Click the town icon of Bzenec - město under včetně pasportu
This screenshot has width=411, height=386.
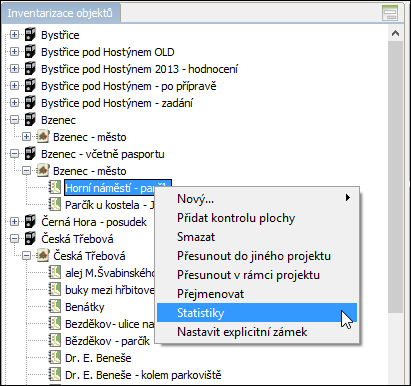pos(42,170)
